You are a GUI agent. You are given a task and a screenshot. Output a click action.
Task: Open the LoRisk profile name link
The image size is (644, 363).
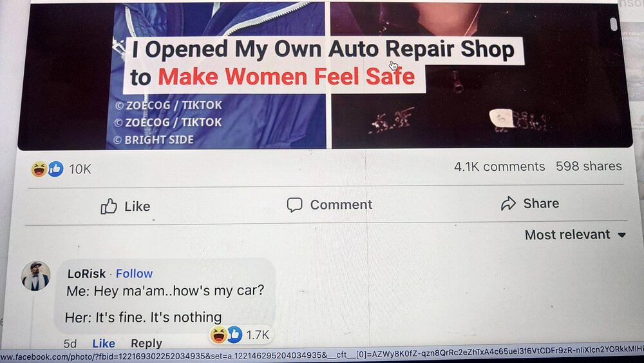87,273
